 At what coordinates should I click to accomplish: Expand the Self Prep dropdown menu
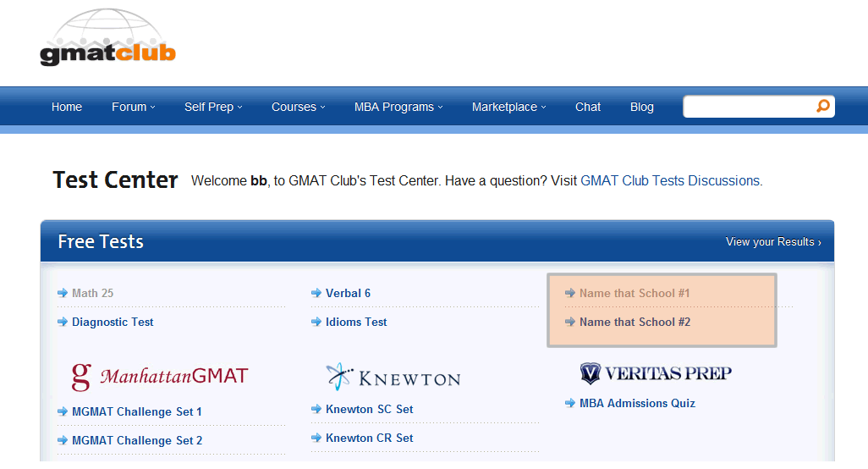tap(213, 107)
